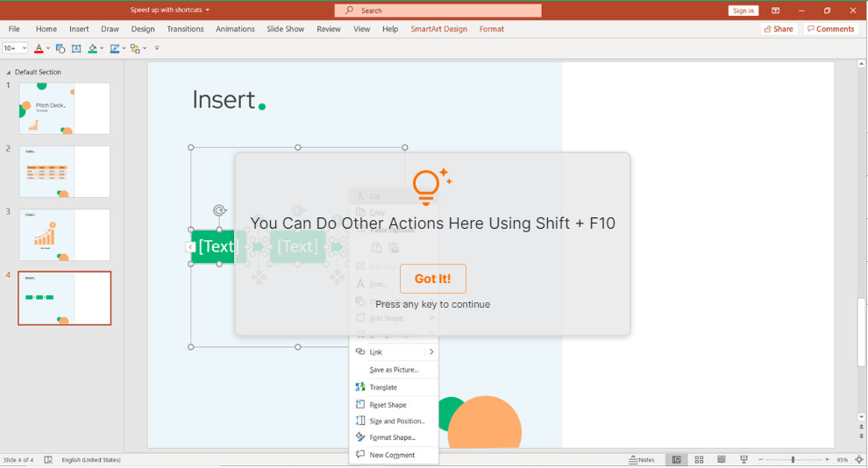This screenshot has height=468, width=868.
Task: Switch to Normal view
Action: (677, 460)
